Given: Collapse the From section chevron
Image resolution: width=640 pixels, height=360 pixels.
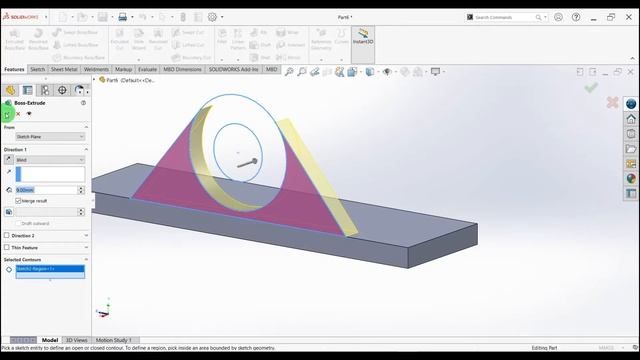Looking at the screenshot, I should click(x=86, y=127).
